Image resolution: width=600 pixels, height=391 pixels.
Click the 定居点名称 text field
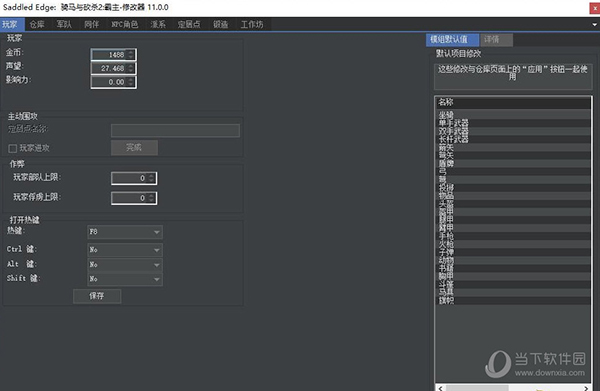tap(175, 130)
